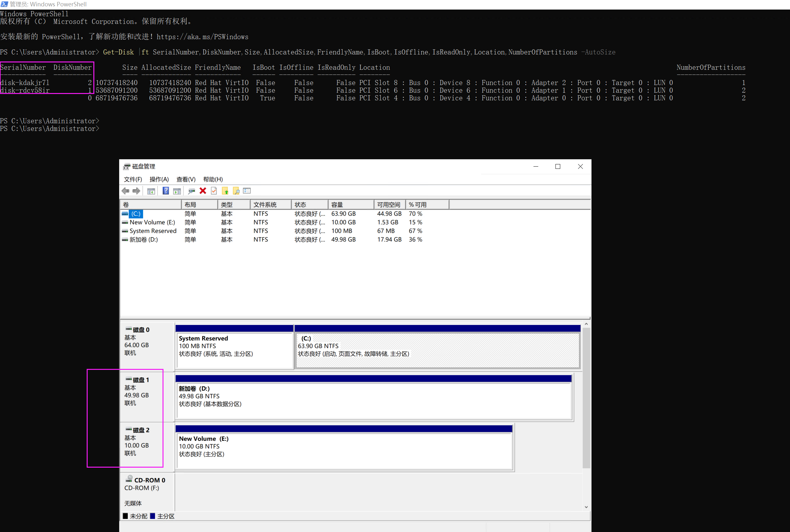Click the Show/Hide Console Tree icon
This screenshot has height=532, width=790.
(151, 191)
